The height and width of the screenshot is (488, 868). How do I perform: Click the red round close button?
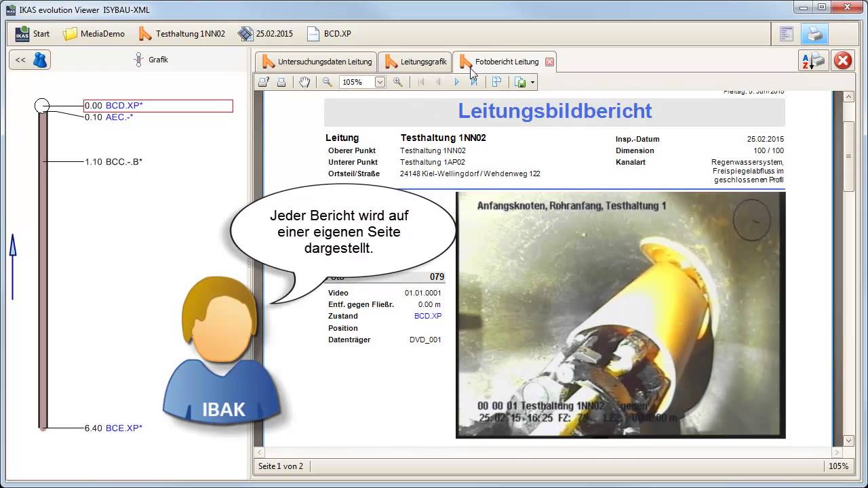click(x=843, y=60)
